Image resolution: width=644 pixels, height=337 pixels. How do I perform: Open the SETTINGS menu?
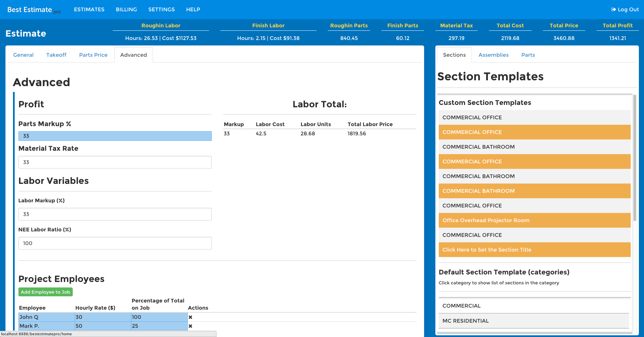(x=162, y=10)
